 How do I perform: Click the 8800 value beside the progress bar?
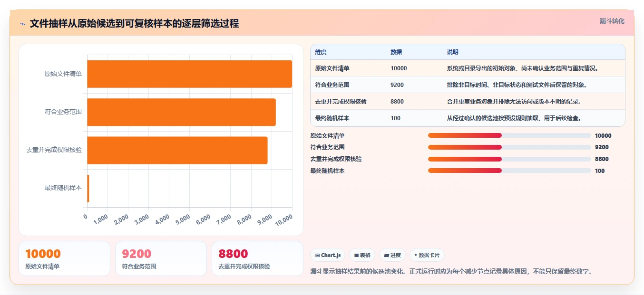pyautogui.click(x=602, y=159)
